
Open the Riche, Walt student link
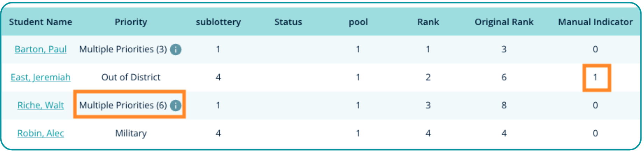coord(41,105)
